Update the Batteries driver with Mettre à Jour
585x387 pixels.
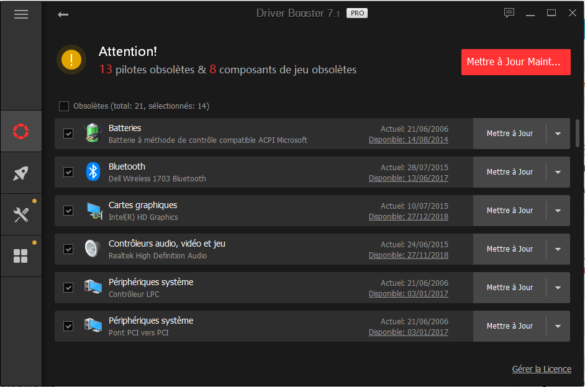tap(510, 134)
